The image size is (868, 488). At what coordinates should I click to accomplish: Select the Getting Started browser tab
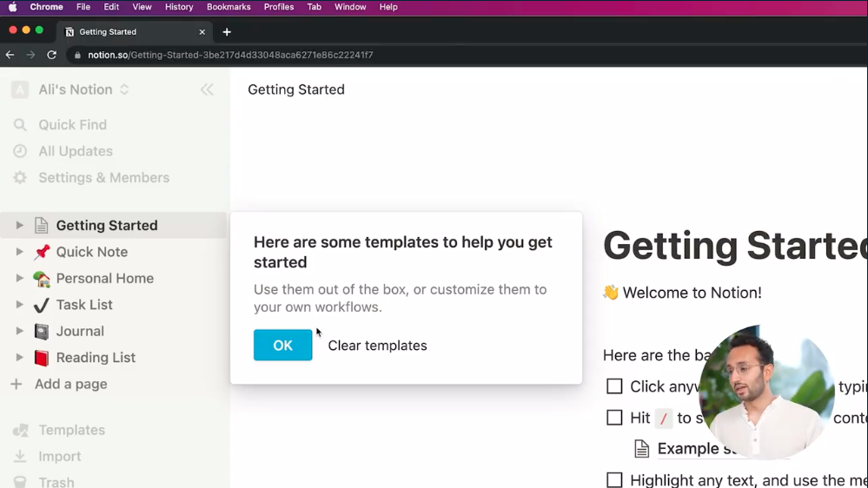pyautogui.click(x=130, y=32)
